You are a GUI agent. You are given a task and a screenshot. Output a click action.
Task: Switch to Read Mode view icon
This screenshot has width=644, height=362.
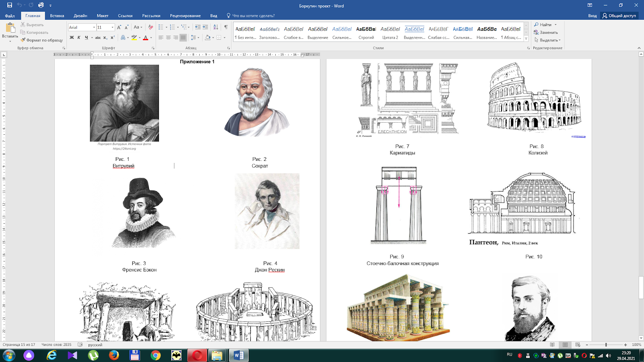[x=552, y=345]
